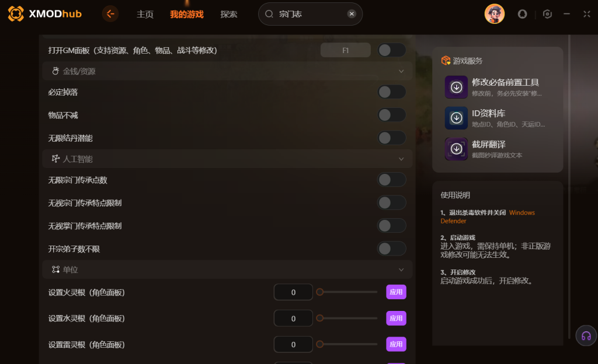Open the ID资料库 download icon
This screenshot has width=598, height=364.
[x=456, y=118]
